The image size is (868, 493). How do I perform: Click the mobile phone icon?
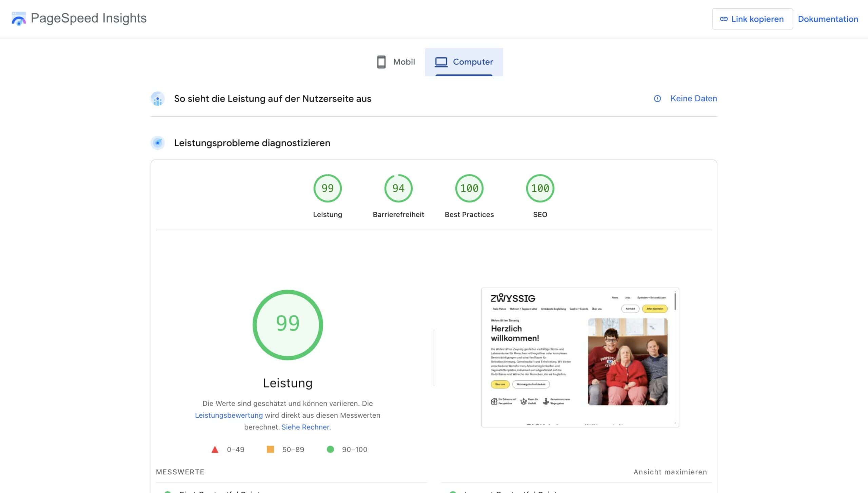tap(381, 62)
